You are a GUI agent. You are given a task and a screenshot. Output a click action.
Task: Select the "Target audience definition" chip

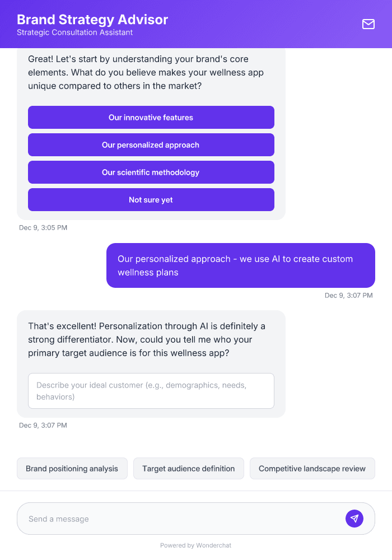(189, 468)
